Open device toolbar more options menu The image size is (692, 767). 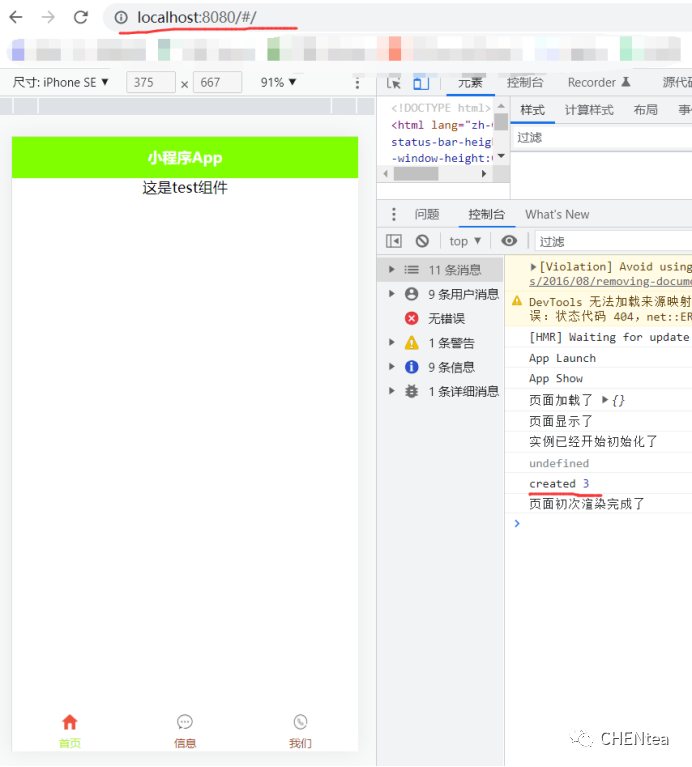click(x=357, y=83)
